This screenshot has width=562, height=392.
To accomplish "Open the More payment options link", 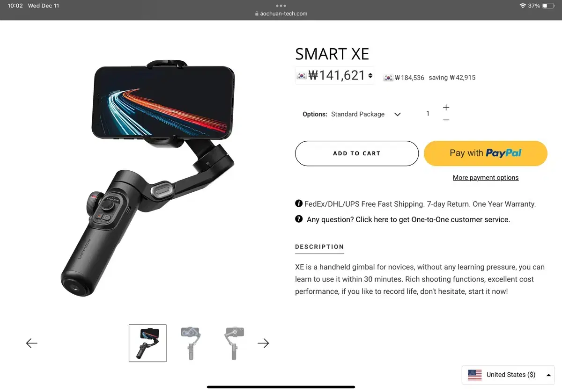I will point(486,178).
